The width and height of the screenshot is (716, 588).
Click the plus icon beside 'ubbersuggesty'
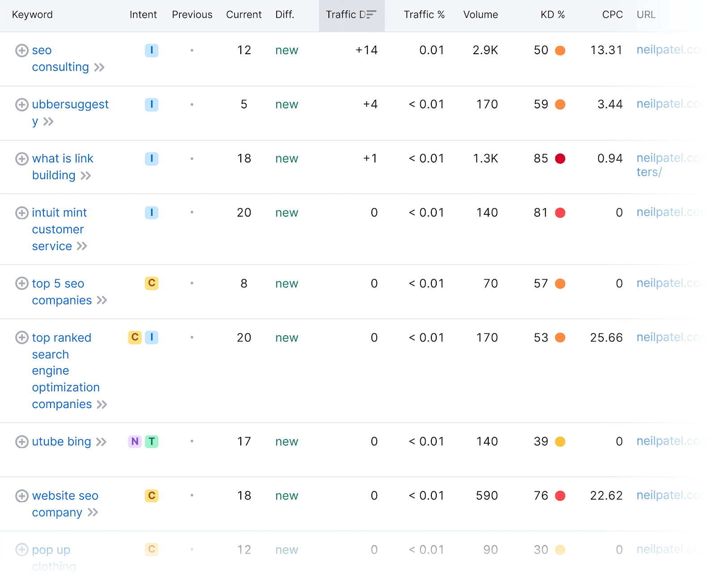(21, 105)
